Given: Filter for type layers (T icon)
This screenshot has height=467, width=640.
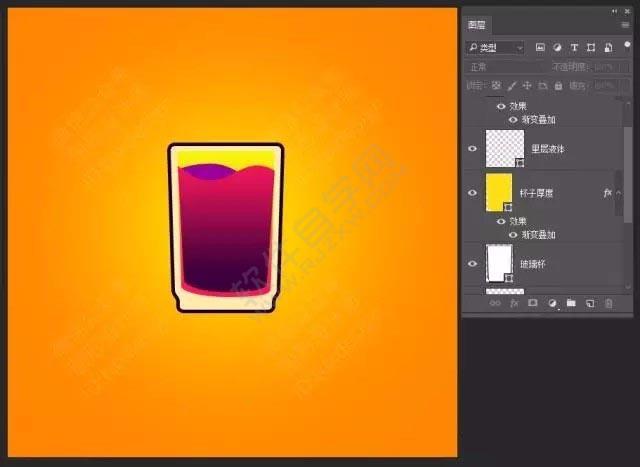Looking at the screenshot, I should (x=574, y=47).
